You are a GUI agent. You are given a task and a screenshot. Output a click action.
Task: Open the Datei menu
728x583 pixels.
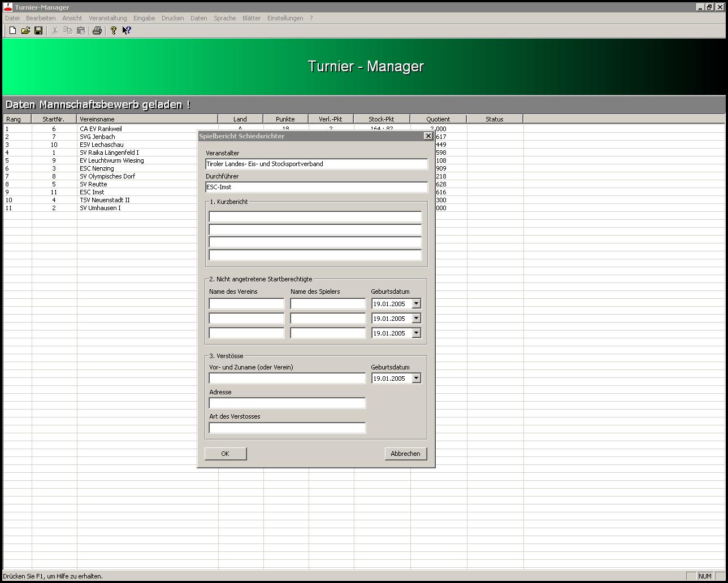[12, 18]
